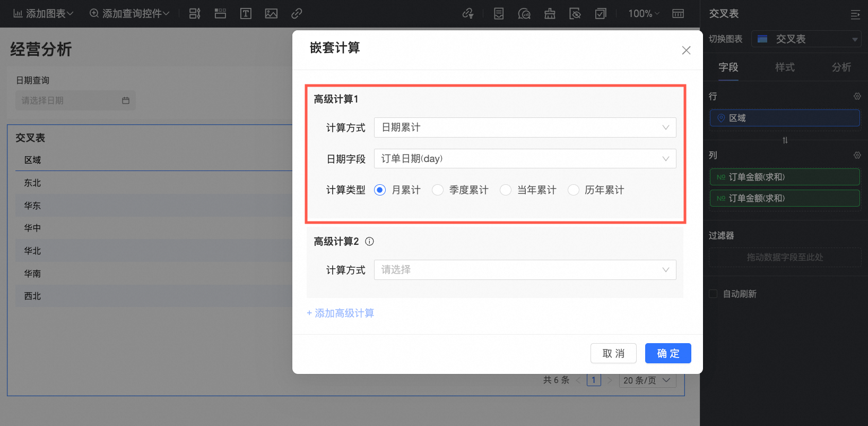Open the 添加图表 dropdown in toolbar
Screen dimensions: 868x426
[43, 13]
